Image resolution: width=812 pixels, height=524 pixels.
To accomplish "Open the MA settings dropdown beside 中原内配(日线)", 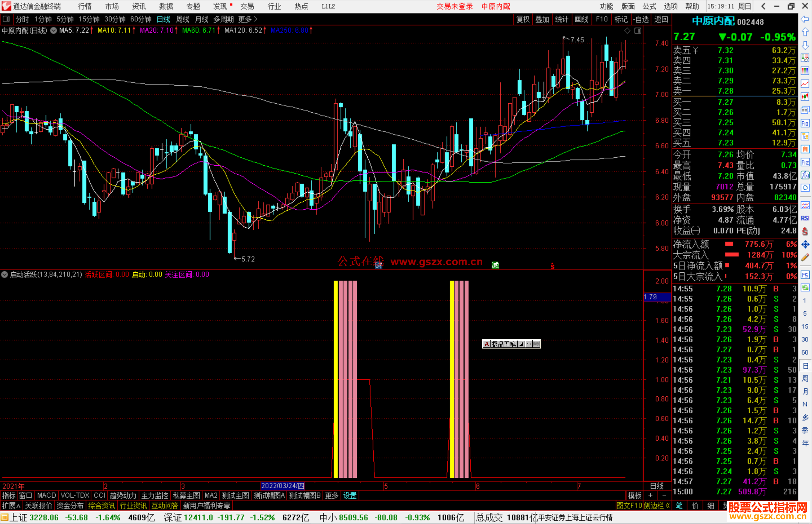I will (54, 30).
